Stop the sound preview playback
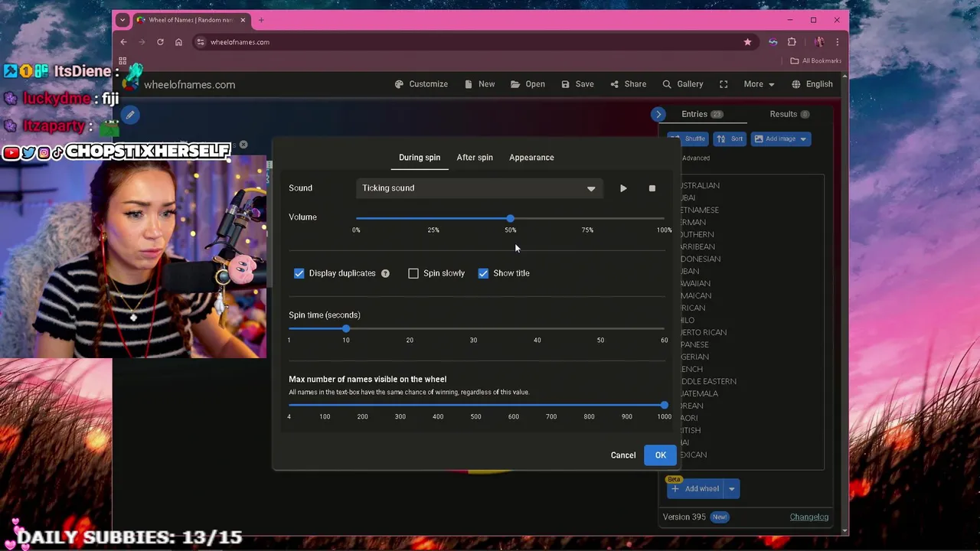 point(652,188)
